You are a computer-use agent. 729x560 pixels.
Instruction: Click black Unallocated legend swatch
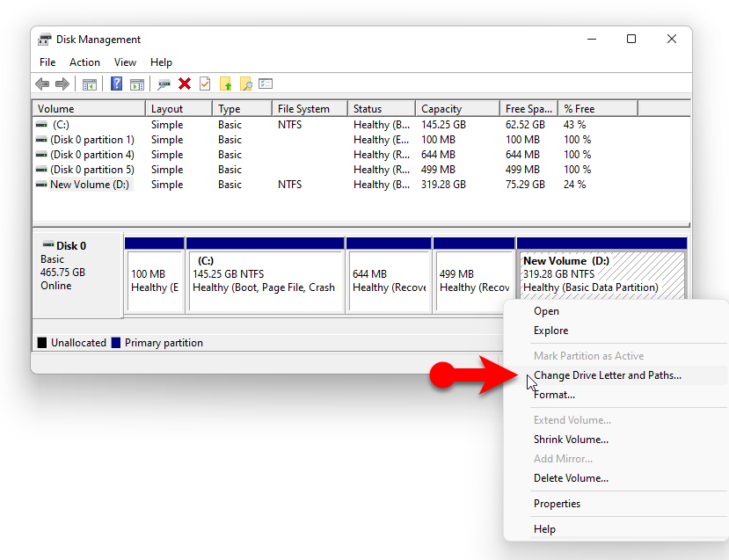(x=42, y=343)
